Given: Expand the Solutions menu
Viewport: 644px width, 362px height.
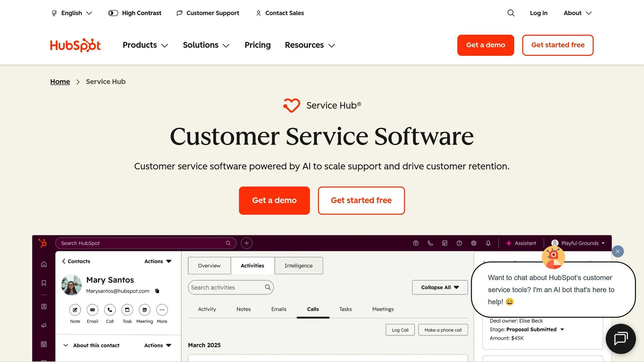Looking at the screenshot, I should tap(206, 45).
